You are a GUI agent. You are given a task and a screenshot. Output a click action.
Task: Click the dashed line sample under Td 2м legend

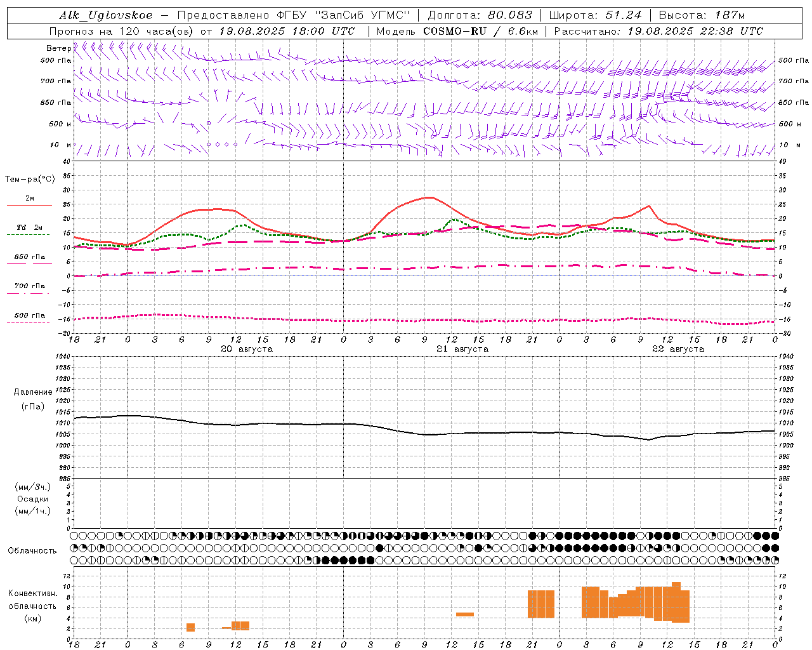pyautogui.click(x=28, y=235)
